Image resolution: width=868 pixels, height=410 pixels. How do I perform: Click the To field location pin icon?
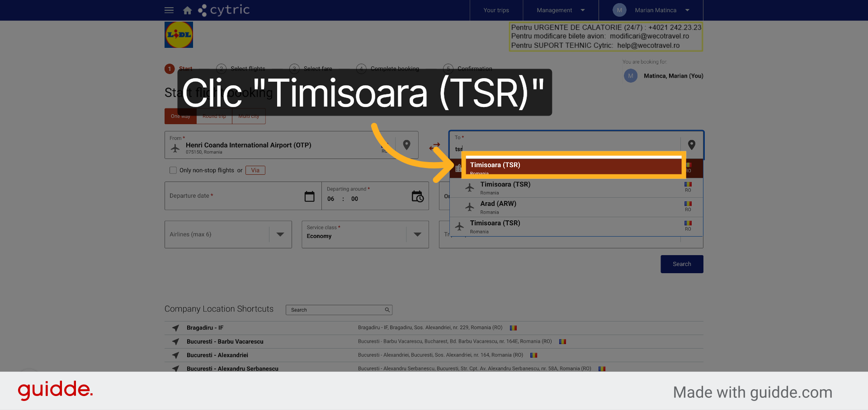[x=691, y=145]
